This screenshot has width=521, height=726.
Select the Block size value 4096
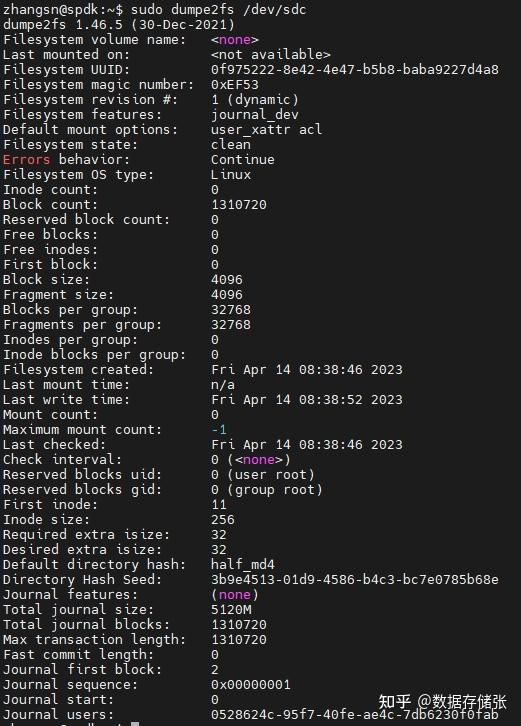(x=227, y=279)
